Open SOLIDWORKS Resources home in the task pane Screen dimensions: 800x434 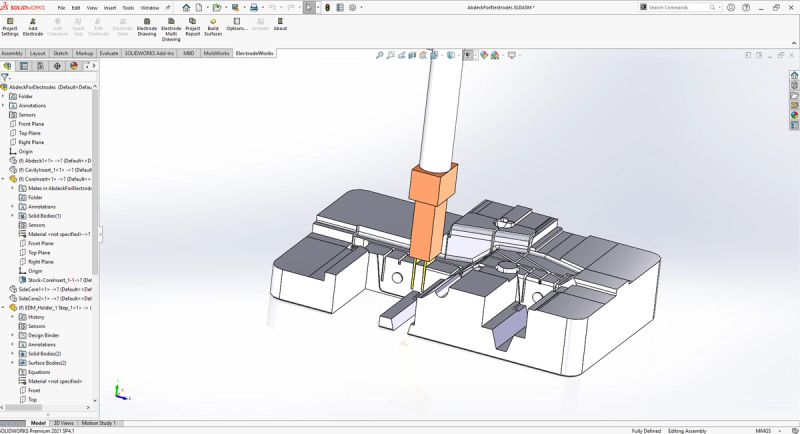(x=794, y=75)
